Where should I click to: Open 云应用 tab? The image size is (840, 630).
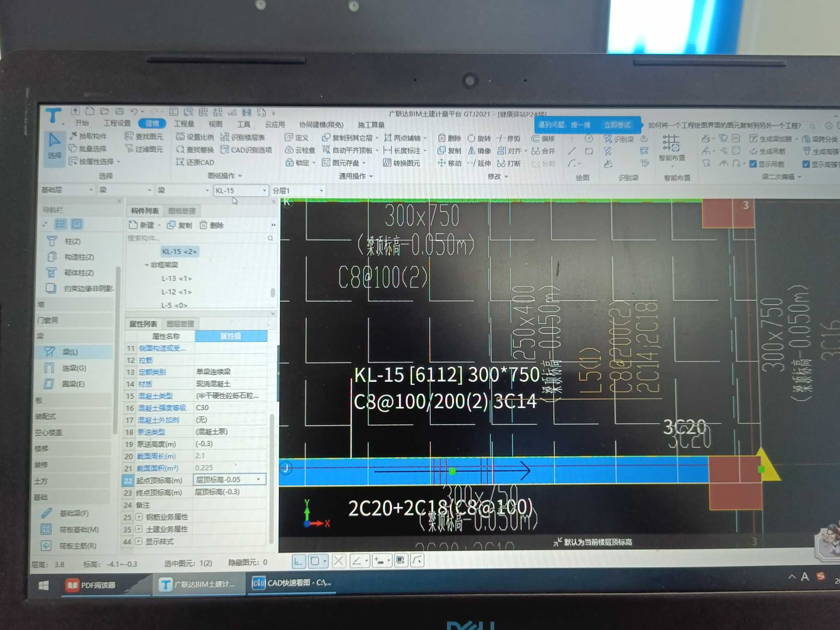point(275,125)
